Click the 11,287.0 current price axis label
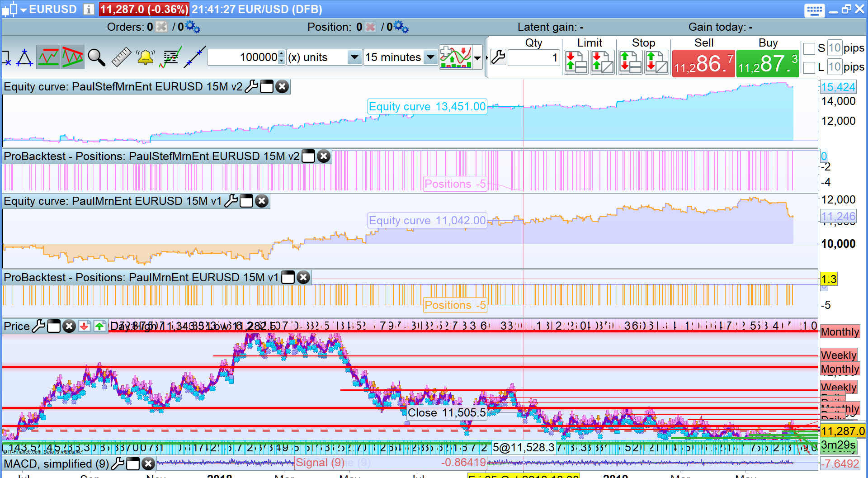 pos(843,431)
